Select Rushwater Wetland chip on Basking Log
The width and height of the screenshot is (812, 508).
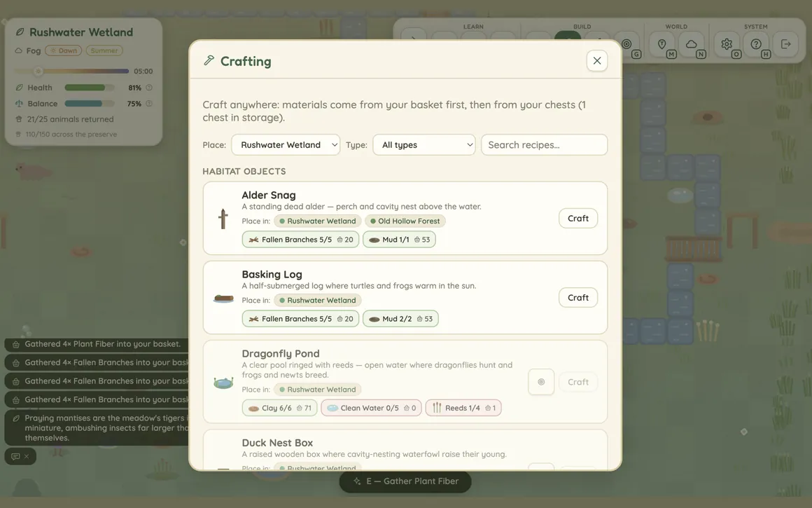point(317,300)
